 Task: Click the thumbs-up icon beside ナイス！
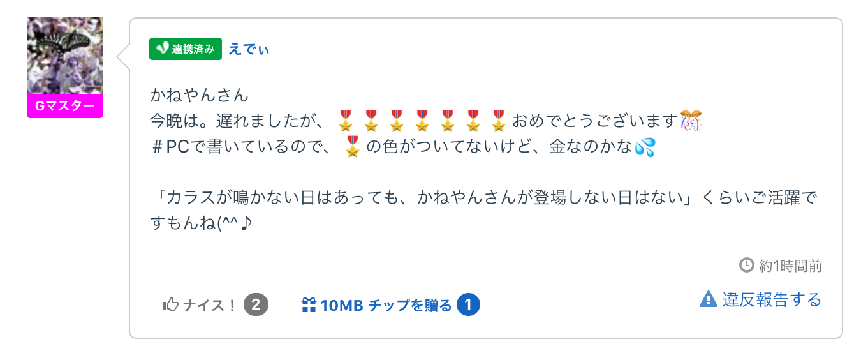pyautogui.click(x=170, y=305)
